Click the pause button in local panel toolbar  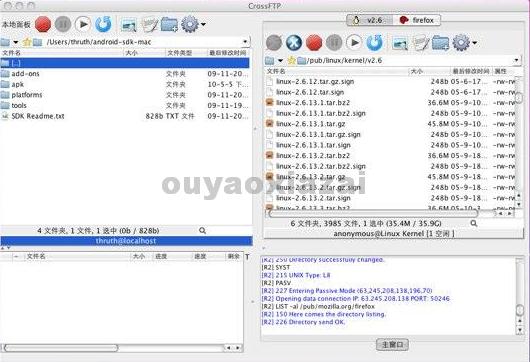pyautogui.click(x=63, y=24)
